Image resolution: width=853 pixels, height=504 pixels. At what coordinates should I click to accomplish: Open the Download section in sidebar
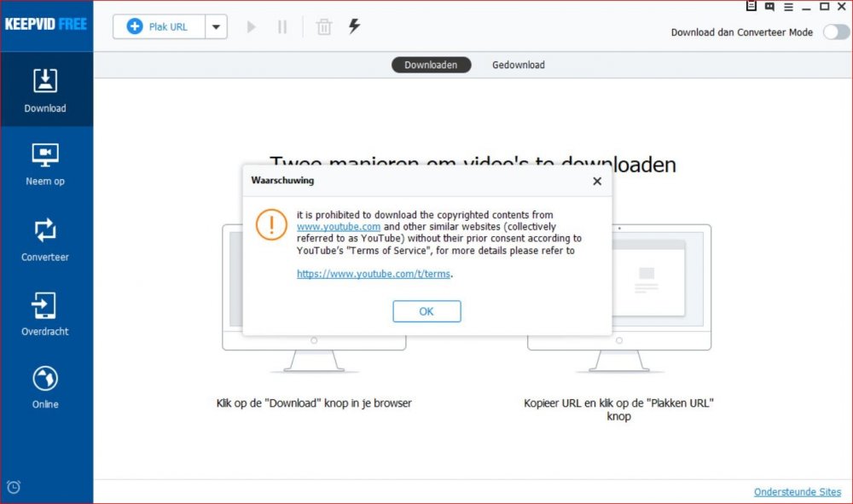[x=46, y=90]
